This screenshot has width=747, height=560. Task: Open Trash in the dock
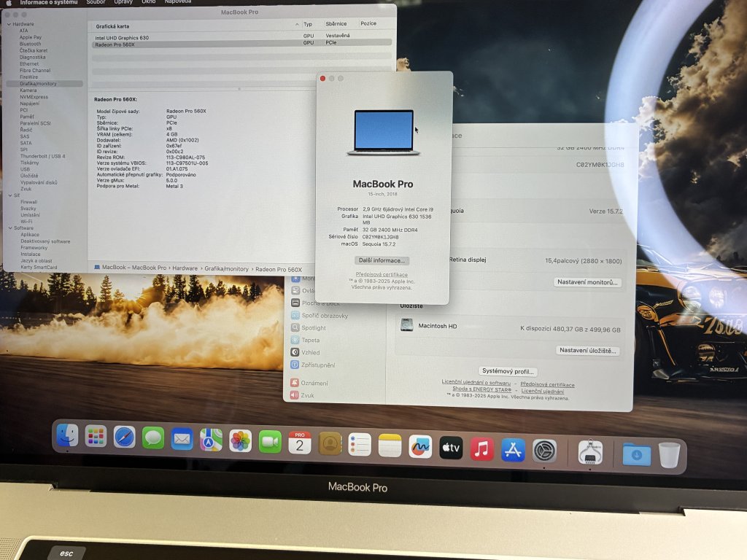point(670,455)
